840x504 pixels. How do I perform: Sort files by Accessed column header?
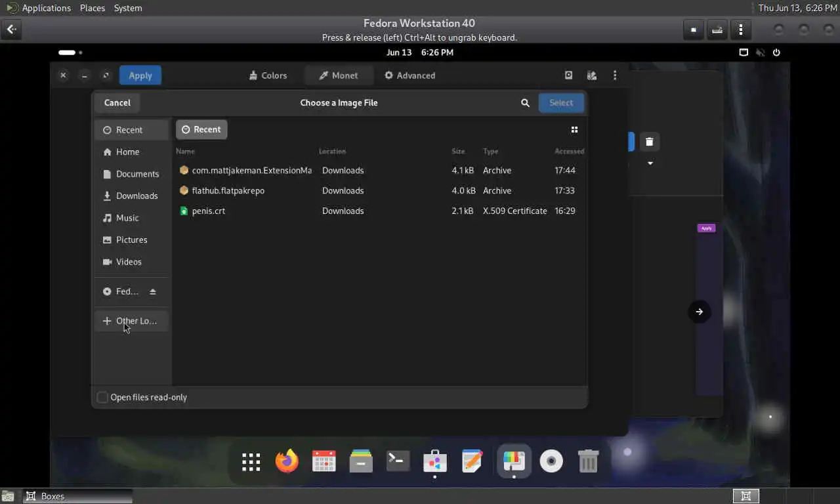pyautogui.click(x=569, y=151)
